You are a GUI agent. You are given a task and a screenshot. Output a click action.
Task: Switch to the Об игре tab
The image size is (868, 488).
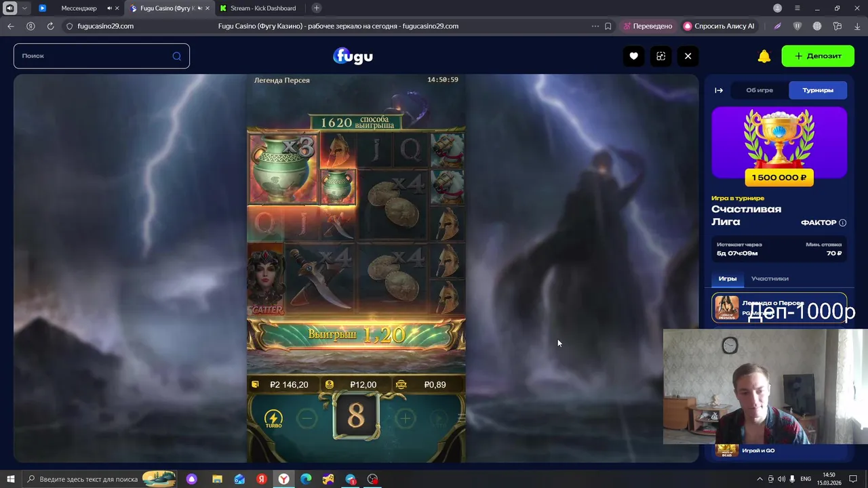[759, 90]
